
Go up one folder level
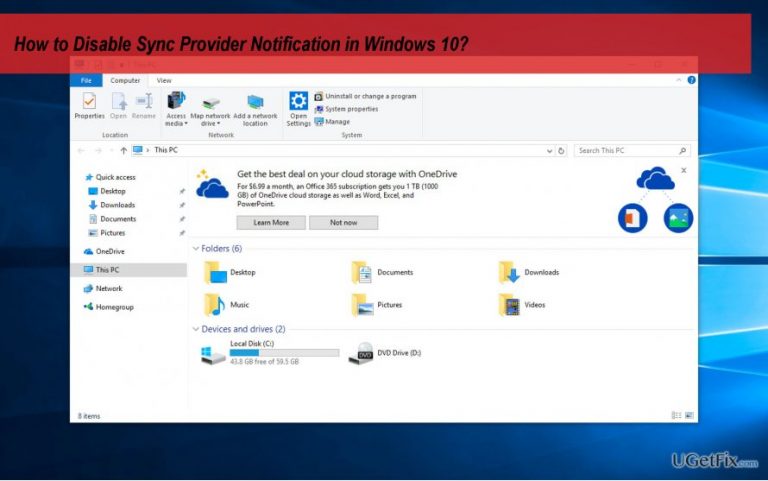pos(123,150)
